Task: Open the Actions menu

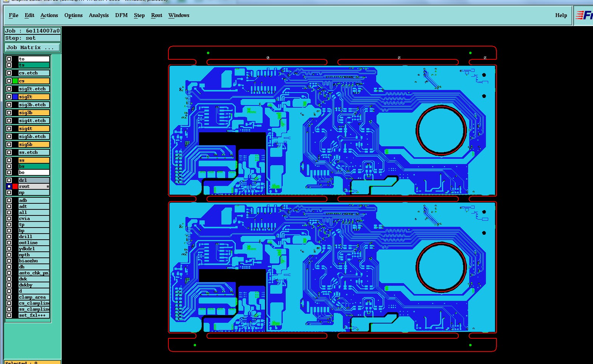Action: pos(49,15)
